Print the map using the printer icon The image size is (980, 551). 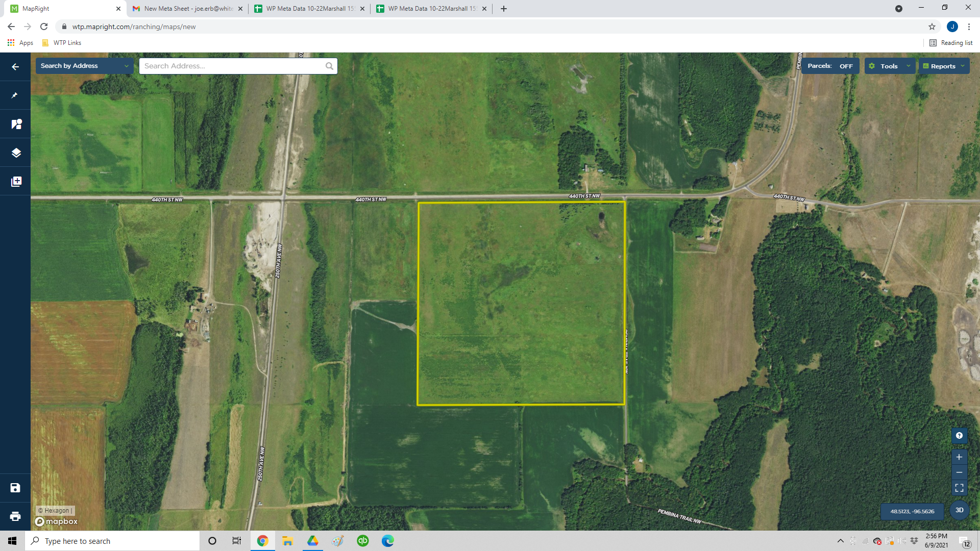tap(15, 516)
